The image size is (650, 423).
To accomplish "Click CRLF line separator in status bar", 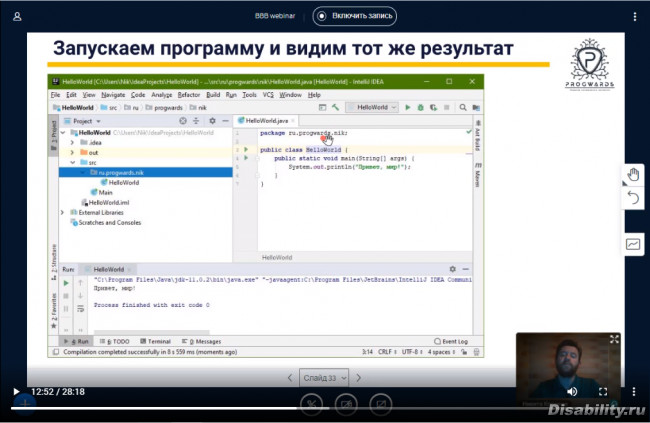I will coord(387,352).
